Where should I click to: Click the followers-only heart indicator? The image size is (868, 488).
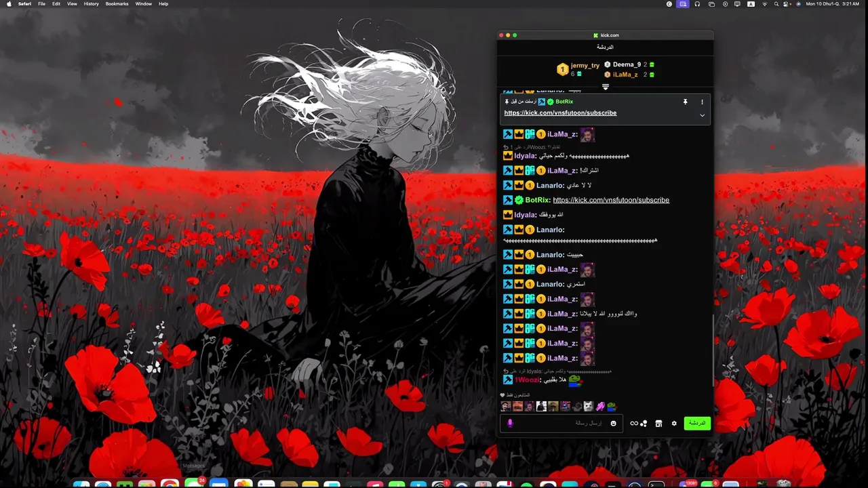click(502, 395)
